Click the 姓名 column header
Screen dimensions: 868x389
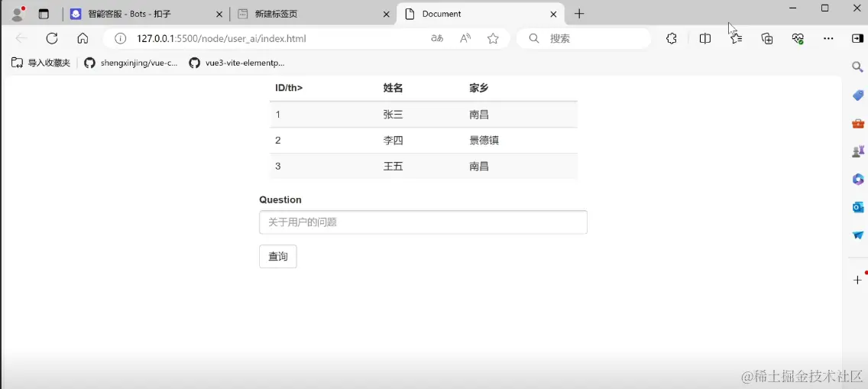pos(393,87)
